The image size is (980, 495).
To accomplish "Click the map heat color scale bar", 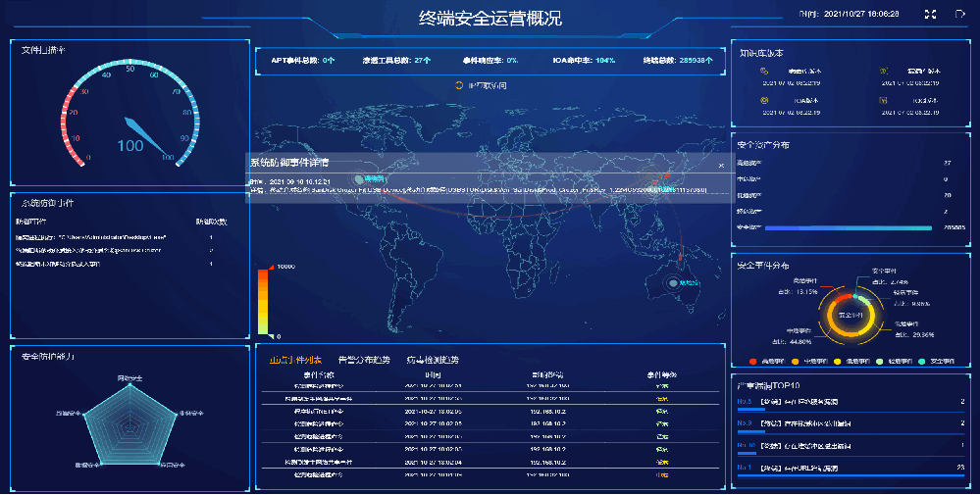I will coord(263,301).
